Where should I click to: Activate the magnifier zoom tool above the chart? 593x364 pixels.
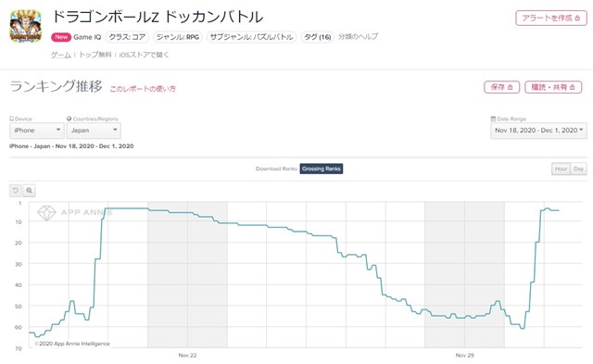tap(29, 191)
